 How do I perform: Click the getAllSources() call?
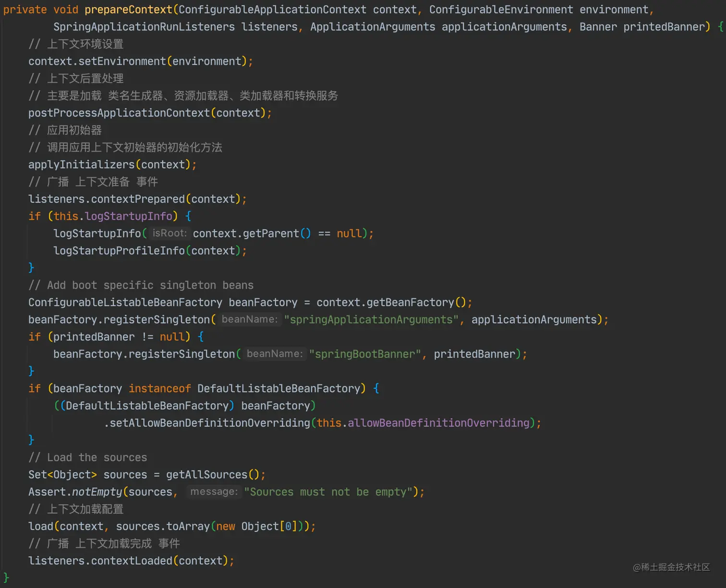coord(213,475)
